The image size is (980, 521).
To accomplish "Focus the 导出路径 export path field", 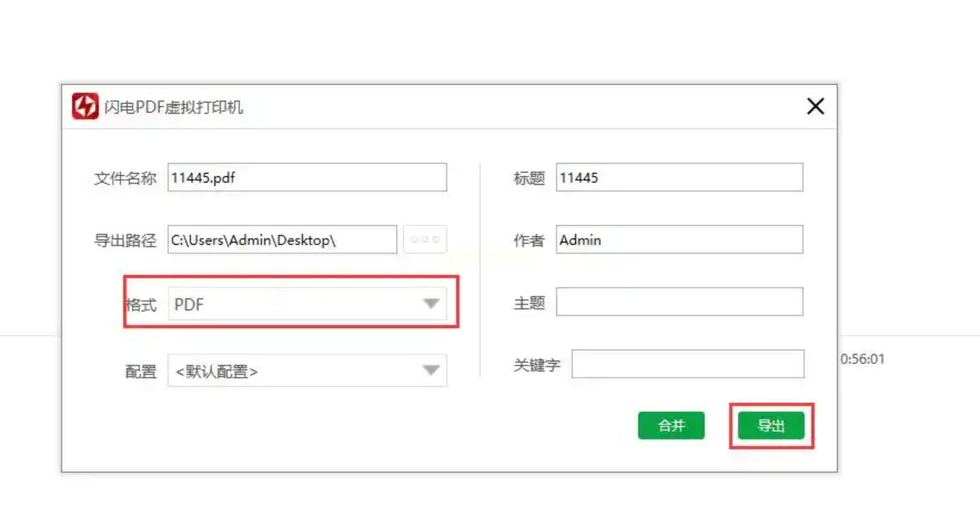I will tap(282, 240).
